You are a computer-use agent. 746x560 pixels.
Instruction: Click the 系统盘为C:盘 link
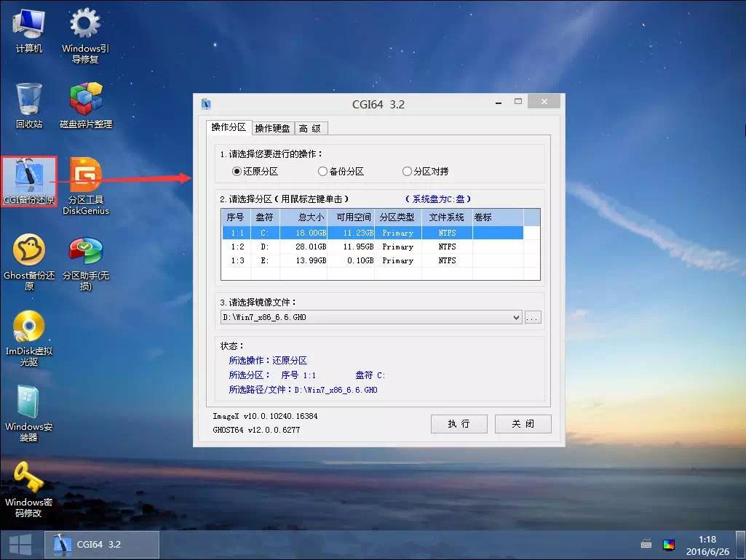click(437, 198)
